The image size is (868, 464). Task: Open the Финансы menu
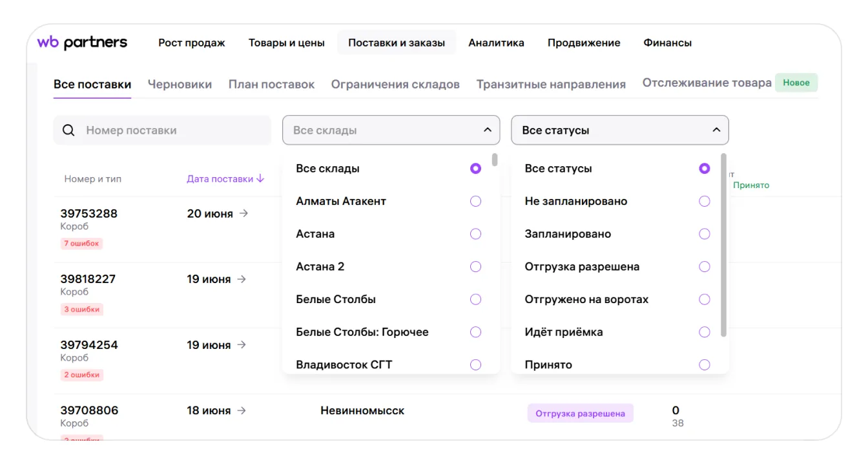click(667, 43)
